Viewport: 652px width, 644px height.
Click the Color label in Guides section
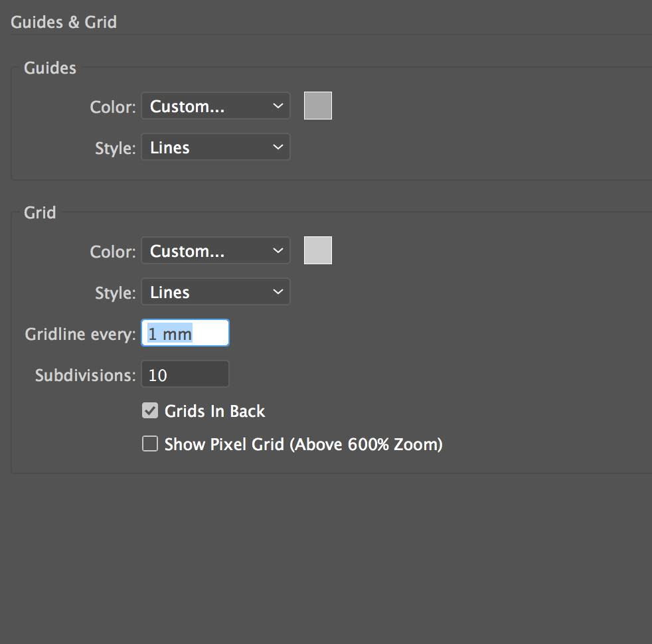coord(113,107)
